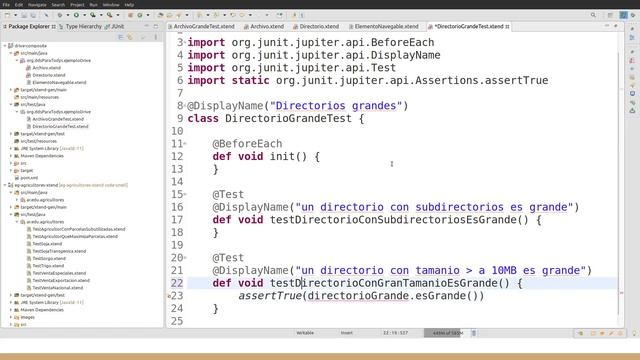The height and width of the screenshot is (360, 640).
Task: Click the New Java Class icon
Action: 140,15
